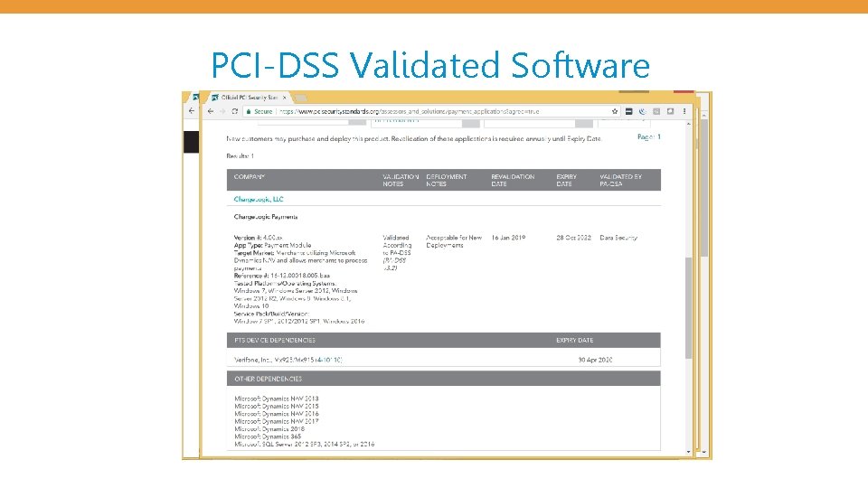
Task: Open the ChargeLogic, LLC company link
Action: [259, 199]
